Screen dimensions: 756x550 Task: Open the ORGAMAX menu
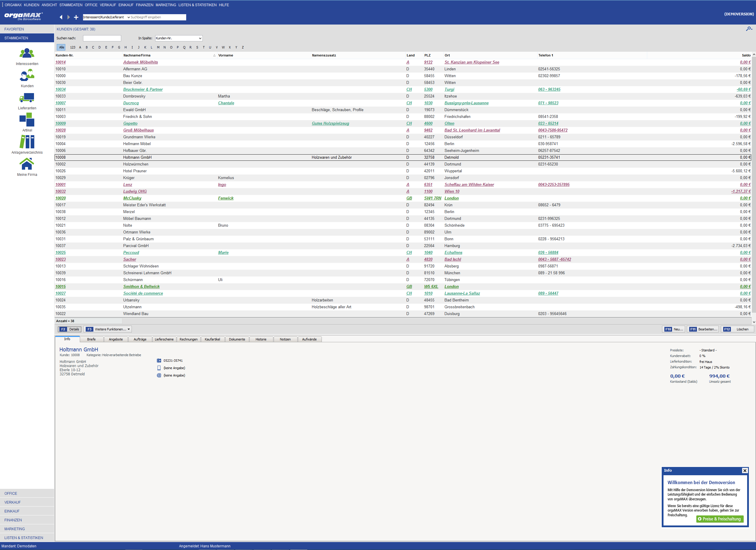[13, 5]
